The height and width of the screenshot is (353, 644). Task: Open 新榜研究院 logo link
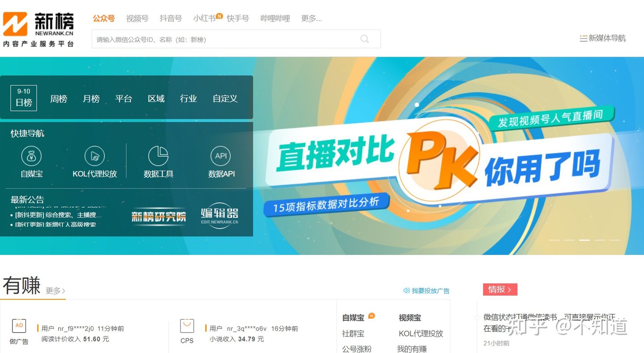(x=159, y=217)
